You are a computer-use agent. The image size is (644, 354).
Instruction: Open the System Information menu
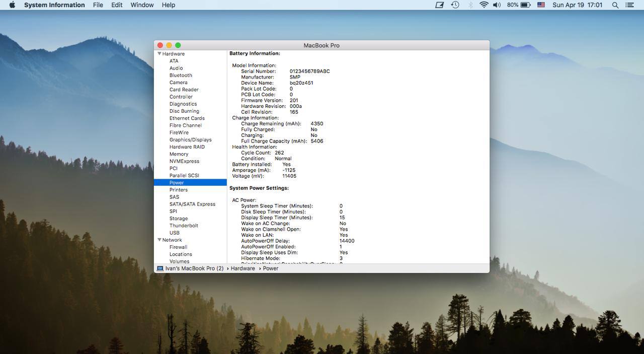click(x=54, y=5)
